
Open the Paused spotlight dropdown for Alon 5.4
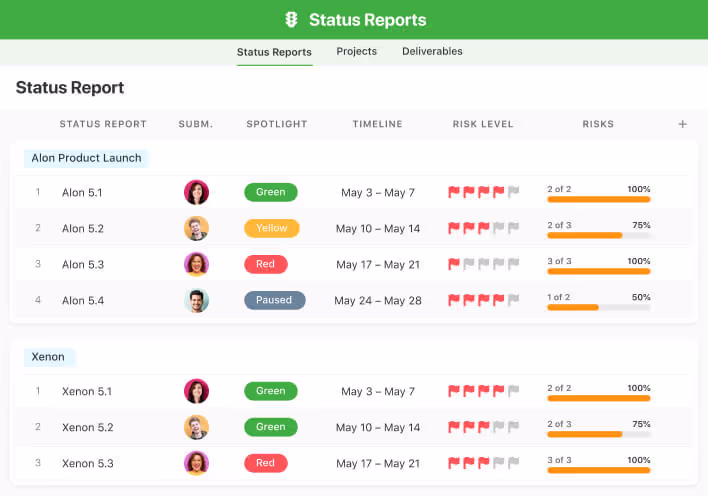pos(274,300)
